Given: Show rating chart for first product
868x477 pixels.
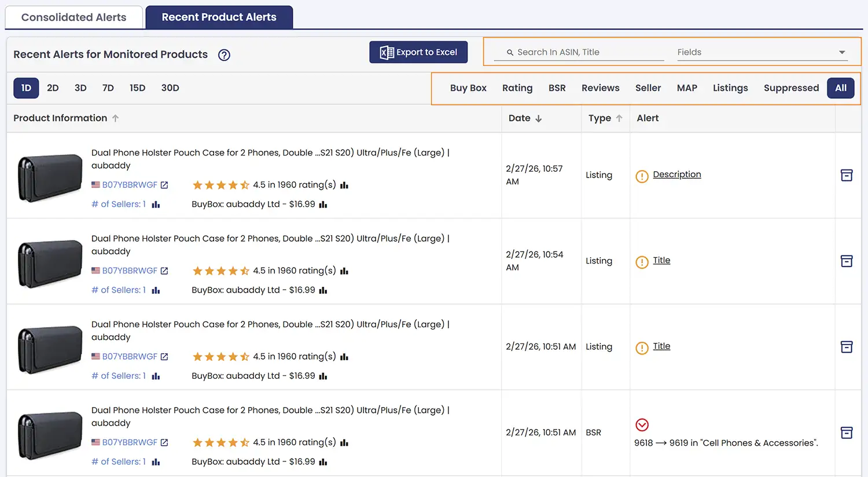Looking at the screenshot, I should (x=344, y=185).
